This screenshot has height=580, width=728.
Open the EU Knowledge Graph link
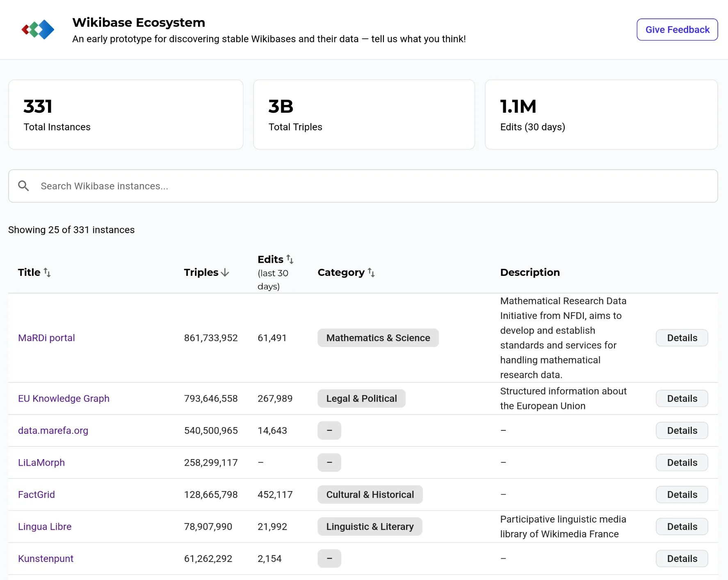[x=64, y=398]
